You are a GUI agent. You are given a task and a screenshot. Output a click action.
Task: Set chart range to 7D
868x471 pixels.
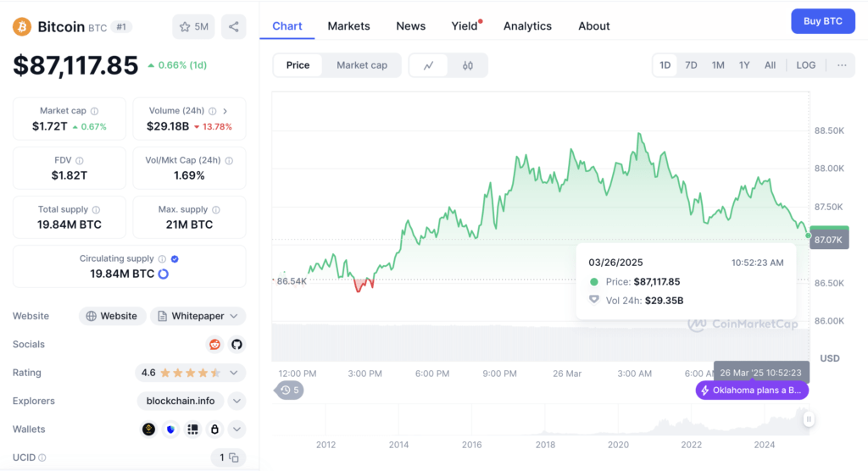691,65
